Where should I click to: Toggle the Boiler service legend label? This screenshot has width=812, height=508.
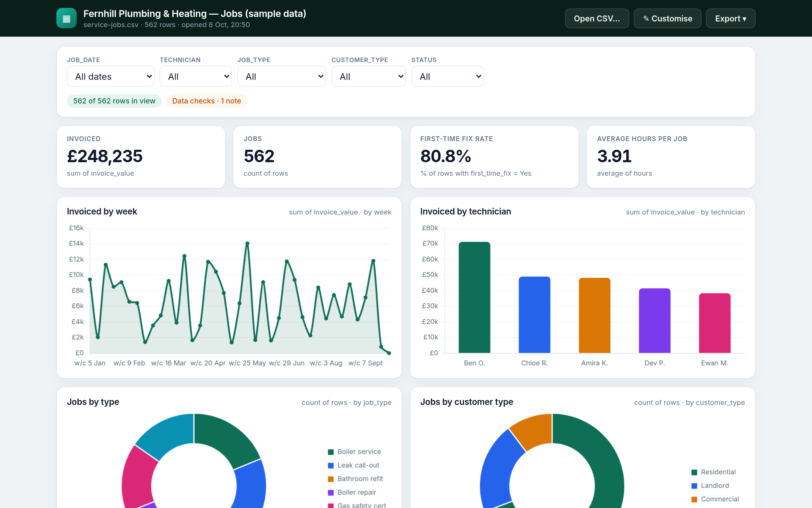pyautogui.click(x=359, y=452)
